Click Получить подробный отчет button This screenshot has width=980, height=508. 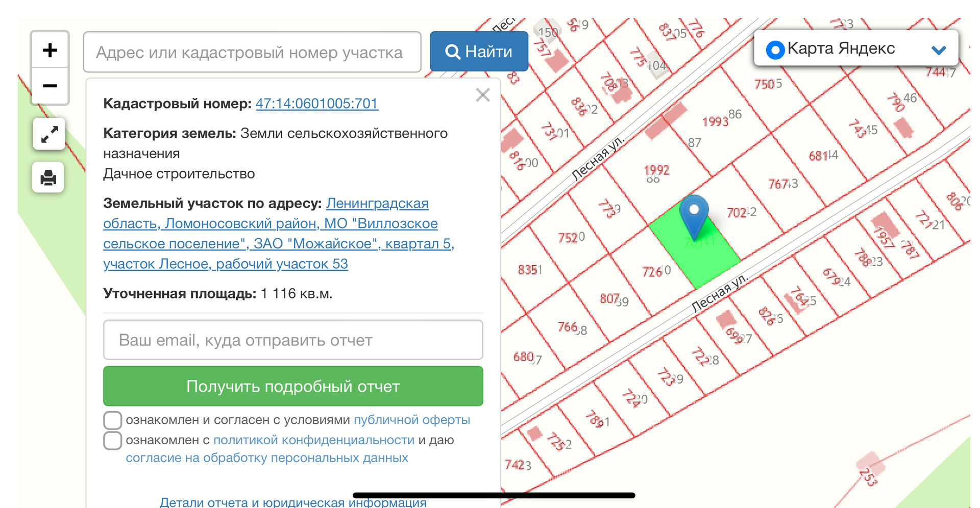(293, 386)
